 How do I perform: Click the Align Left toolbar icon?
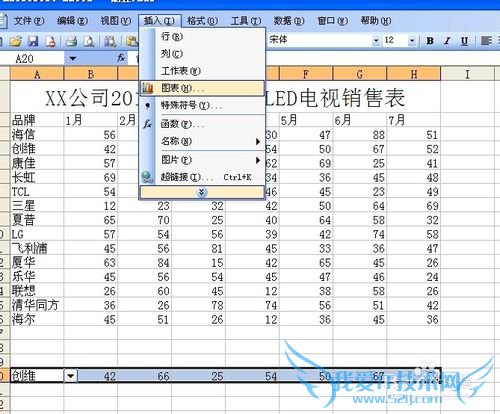[x=486, y=41]
